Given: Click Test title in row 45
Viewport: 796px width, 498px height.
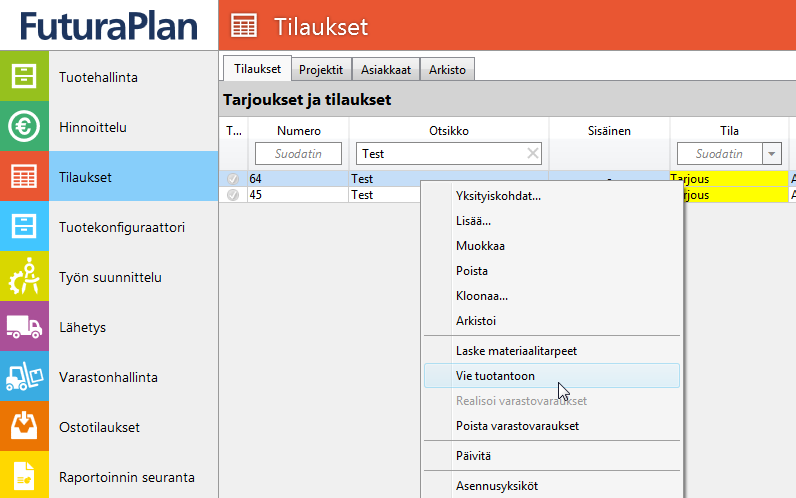Looking at the screenshot, I should pos(362,195).
